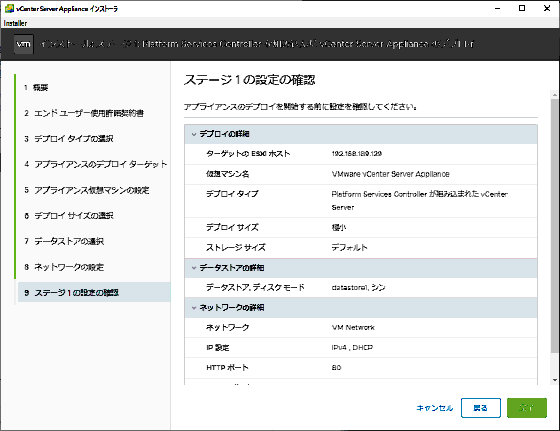Click the scrollbar down arrow

(x=555, y=380)
